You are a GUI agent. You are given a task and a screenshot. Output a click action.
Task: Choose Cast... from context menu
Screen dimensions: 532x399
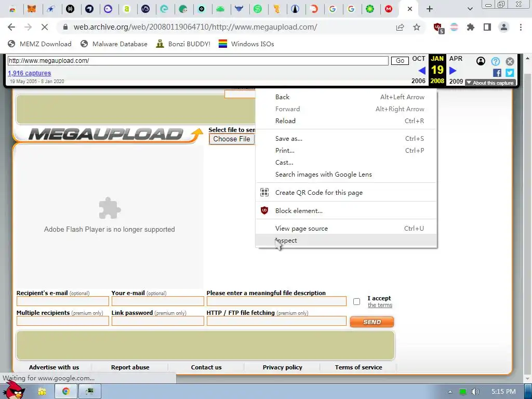click(346, 162)
